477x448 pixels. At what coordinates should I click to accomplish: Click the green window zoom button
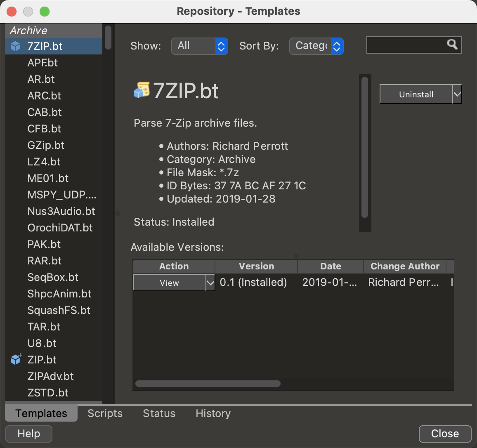[x=45, y=12]
